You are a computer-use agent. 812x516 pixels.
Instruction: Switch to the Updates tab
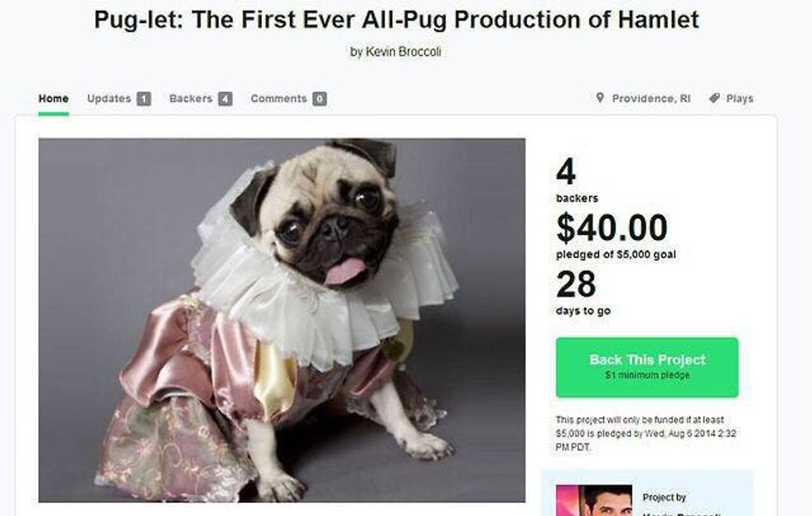pyautogui.click(x=109, y=99)
